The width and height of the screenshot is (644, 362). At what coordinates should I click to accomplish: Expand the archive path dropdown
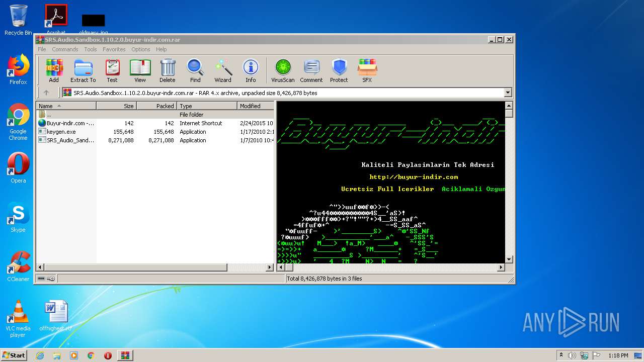(x=508, y=93)
